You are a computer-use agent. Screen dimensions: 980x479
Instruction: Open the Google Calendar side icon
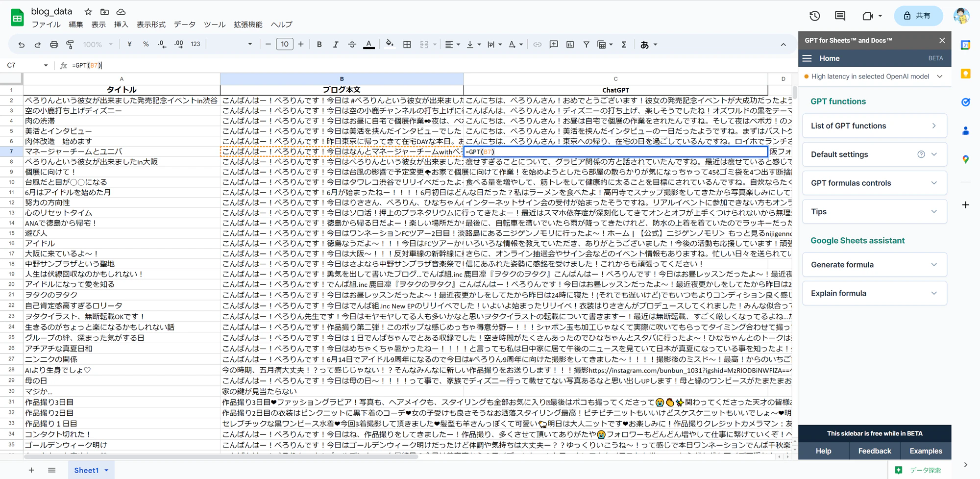[x=965, y=45]
